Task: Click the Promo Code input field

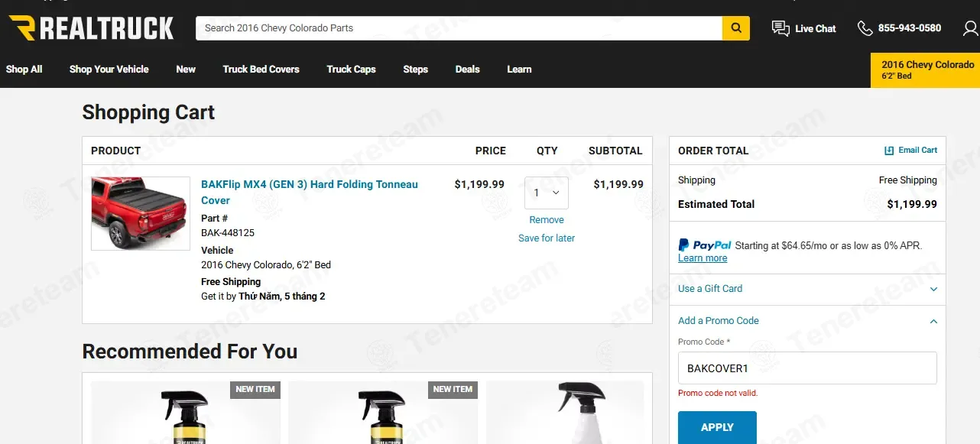Action: [x=807, y=368]
